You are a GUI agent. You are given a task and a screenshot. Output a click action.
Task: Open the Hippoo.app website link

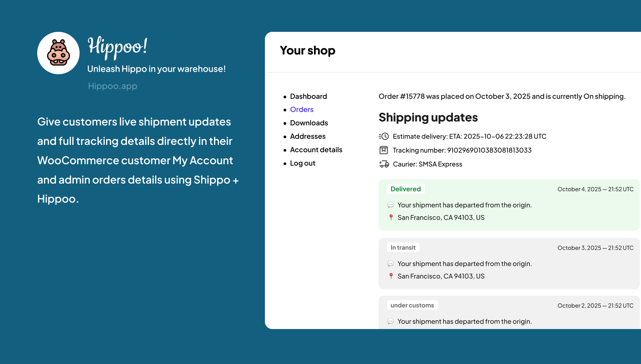click(112, 86)
